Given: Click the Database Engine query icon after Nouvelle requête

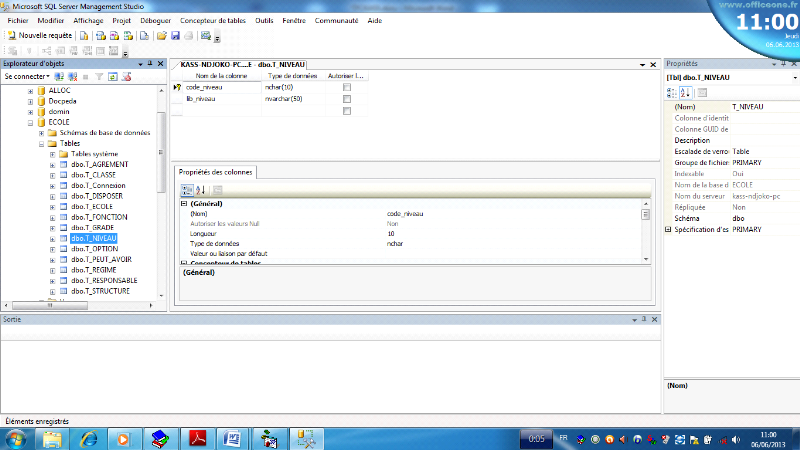Looking at the screenshot, I should click(84, 36).
